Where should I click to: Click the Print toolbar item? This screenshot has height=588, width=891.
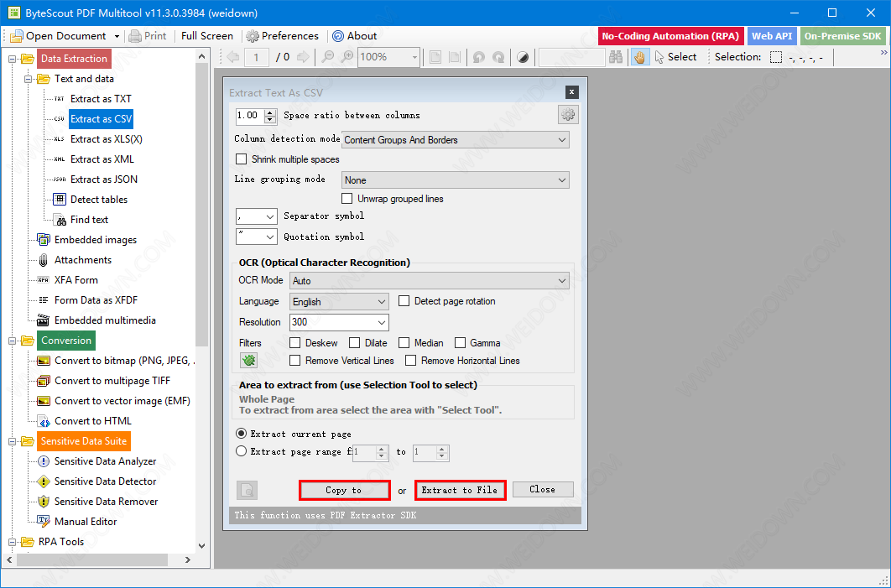pyautogui.click(x=148, y=36)
